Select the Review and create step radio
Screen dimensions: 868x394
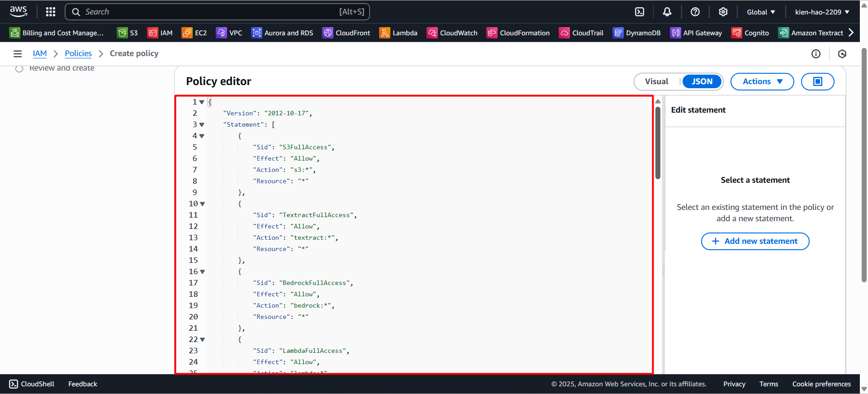click(x=19, y=69)
